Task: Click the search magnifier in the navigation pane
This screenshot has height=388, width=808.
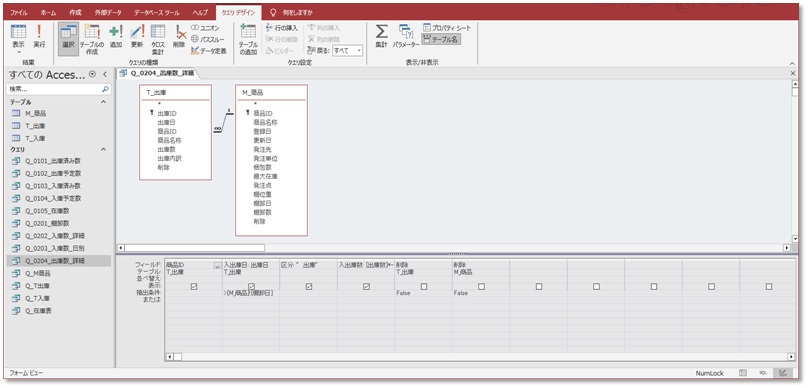Action: click(105, 89)
